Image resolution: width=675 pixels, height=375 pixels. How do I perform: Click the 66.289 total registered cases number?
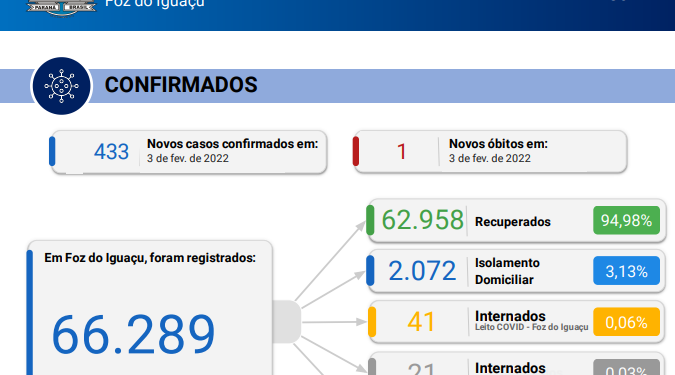133,335
